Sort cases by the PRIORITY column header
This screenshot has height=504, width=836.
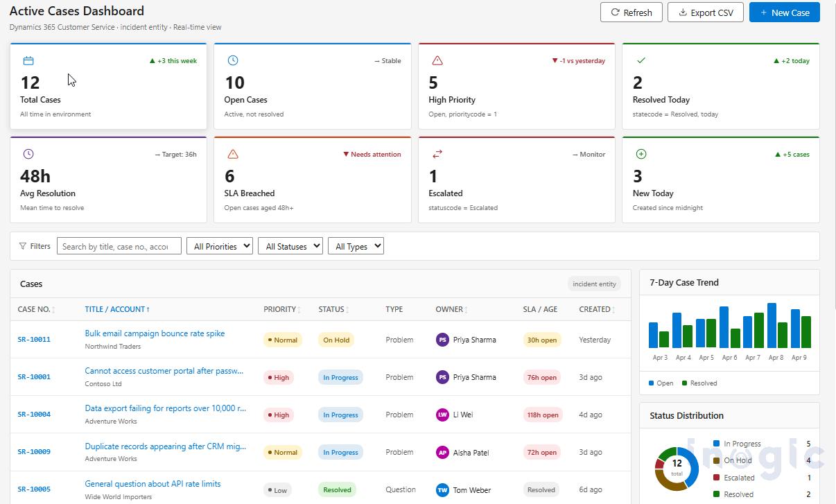(281, 309)
